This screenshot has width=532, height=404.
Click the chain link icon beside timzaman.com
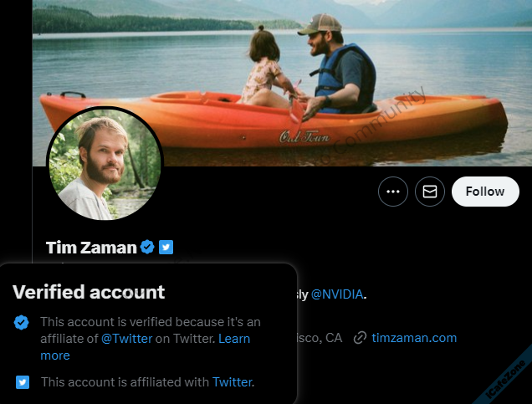tap(361, 338)
